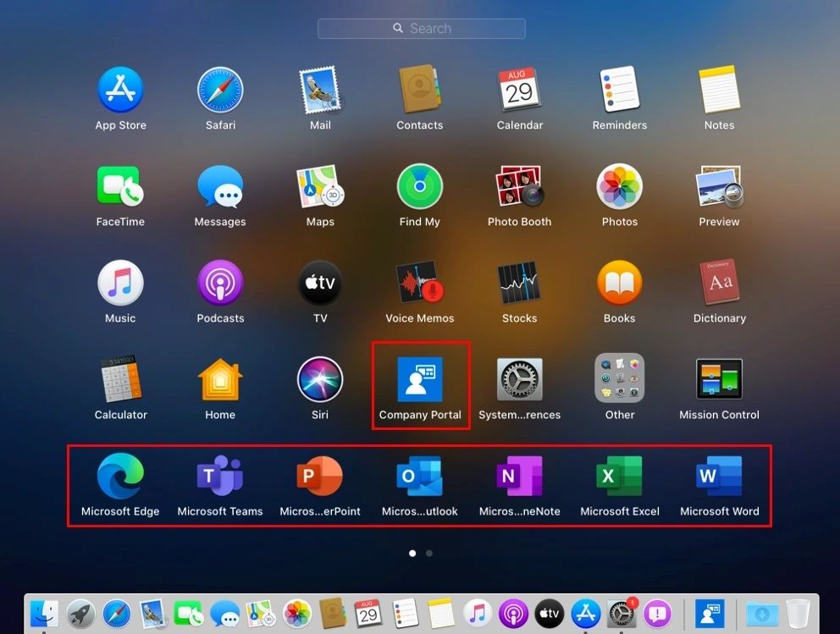
Task: Launch Microsoft Word from Launchpad
Action: point(720,476)
